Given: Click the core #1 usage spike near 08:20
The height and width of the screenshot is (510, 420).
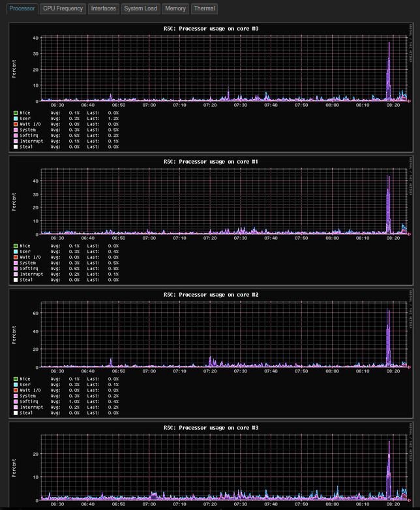Looking at the screenshot, I should (x=389, y=205).
